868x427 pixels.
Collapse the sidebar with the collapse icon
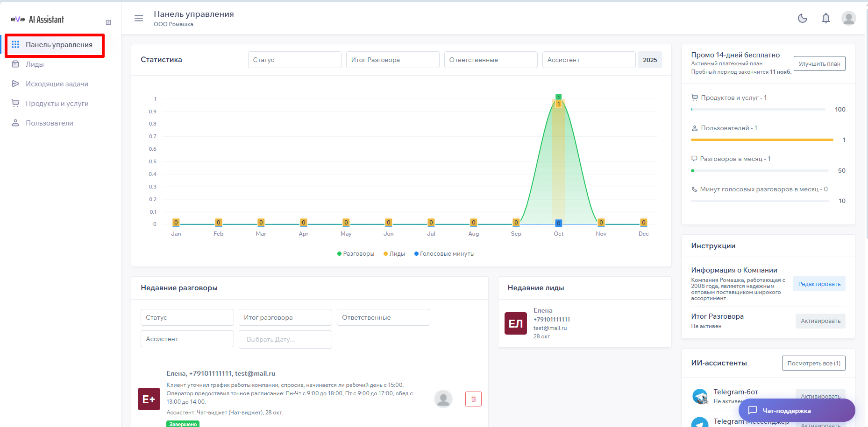click(x=108, y=22)
